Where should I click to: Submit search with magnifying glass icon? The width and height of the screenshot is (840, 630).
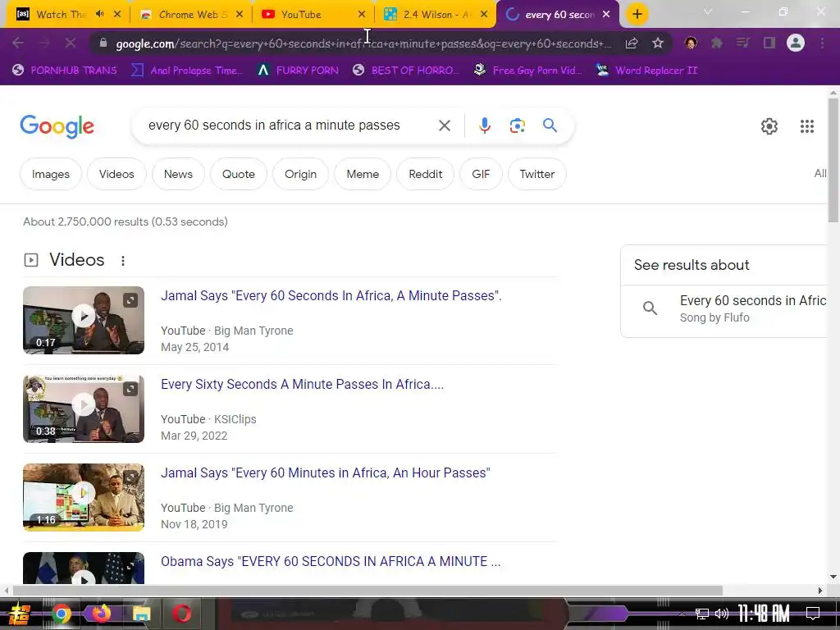(550, 126)
